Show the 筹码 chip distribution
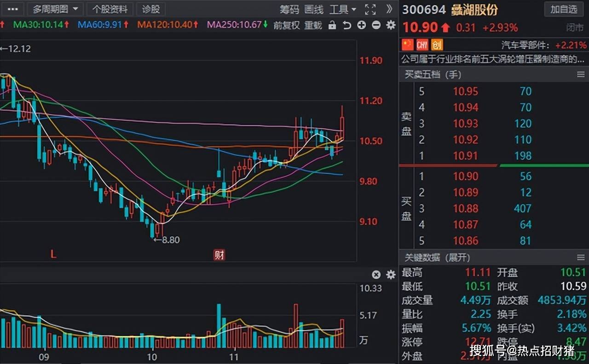Screen dimensions: 589x364 (289, 9)
